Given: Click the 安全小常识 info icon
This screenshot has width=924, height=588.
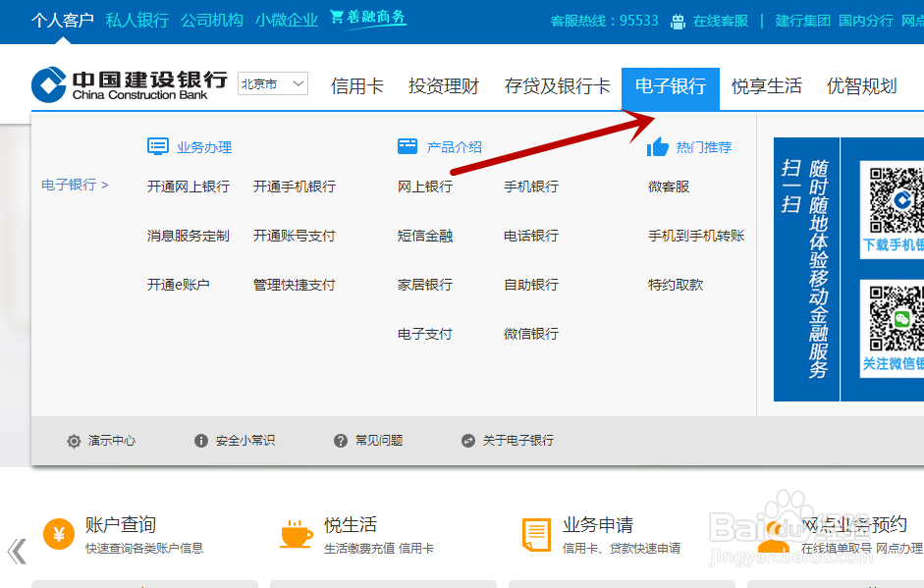Looking at the screenshot, I should pyautogui.click(x=201, y=441).
